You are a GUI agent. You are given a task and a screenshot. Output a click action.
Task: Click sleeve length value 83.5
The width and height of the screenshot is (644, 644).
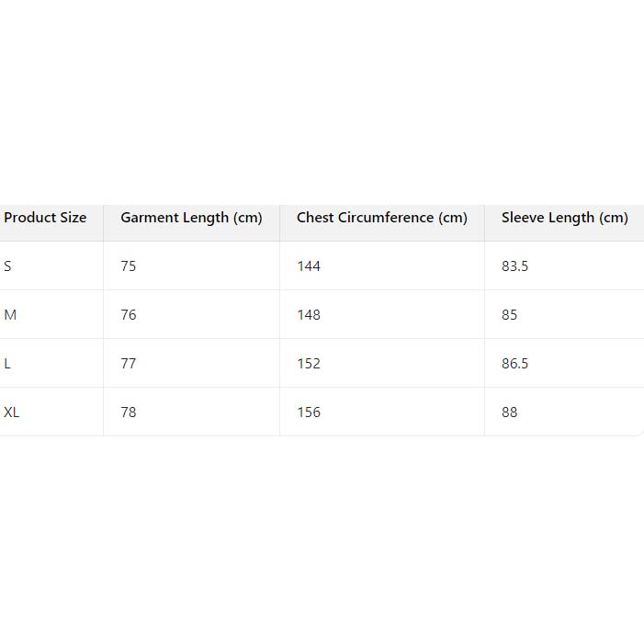click(515, 266)
